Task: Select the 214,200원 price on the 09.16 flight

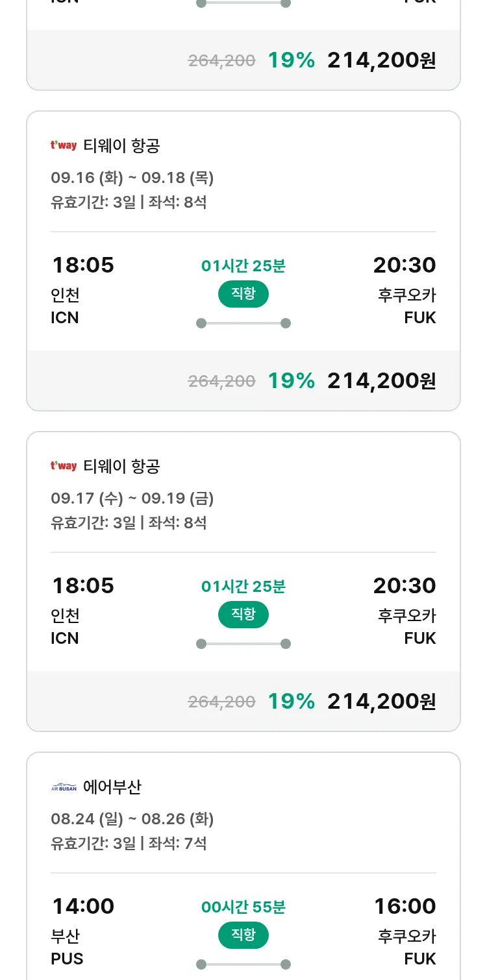Action: pyautogui.click(x=381, y=381)
